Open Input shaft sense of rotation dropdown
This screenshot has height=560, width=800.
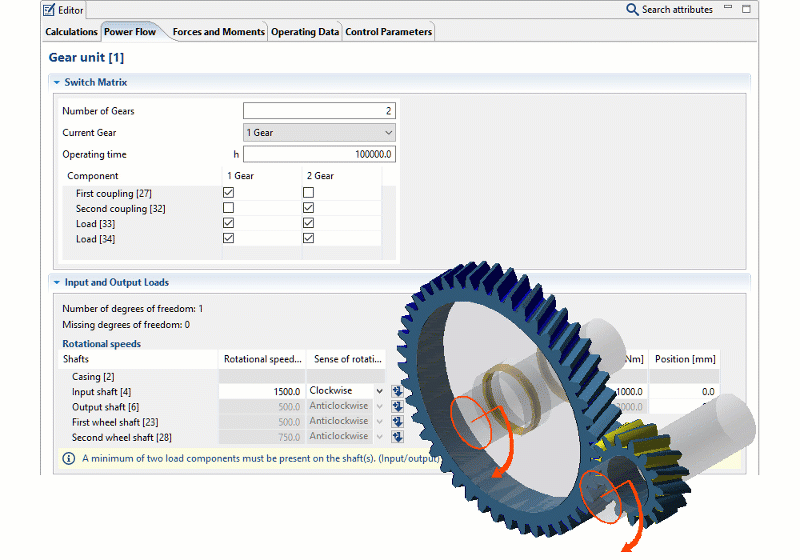379,391
